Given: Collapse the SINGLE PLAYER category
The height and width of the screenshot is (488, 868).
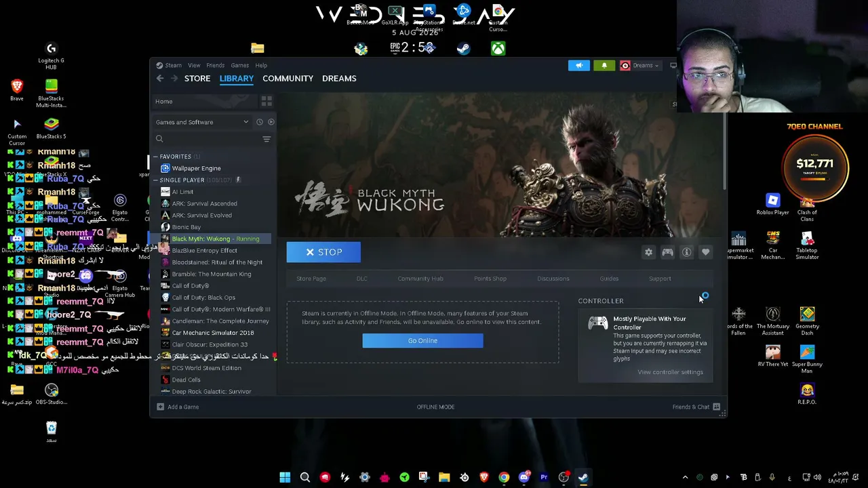Looking at the screenshot, I should (155, 180).
